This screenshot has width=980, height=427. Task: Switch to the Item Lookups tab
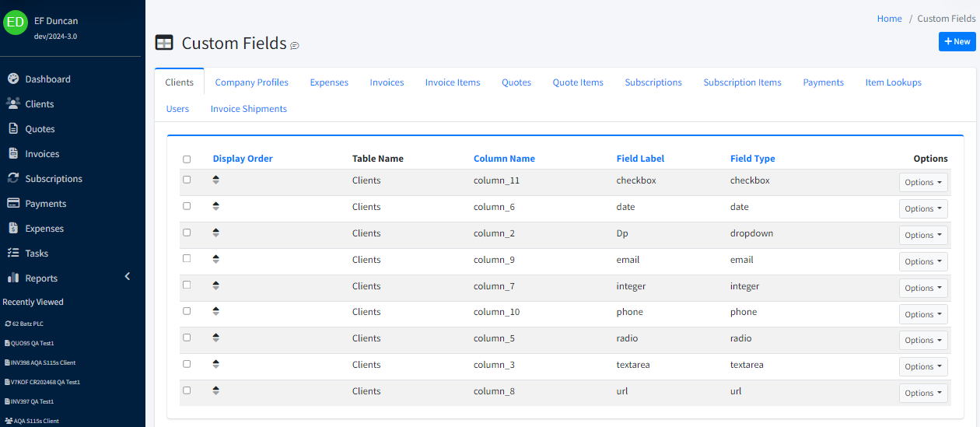click(894, 82)
